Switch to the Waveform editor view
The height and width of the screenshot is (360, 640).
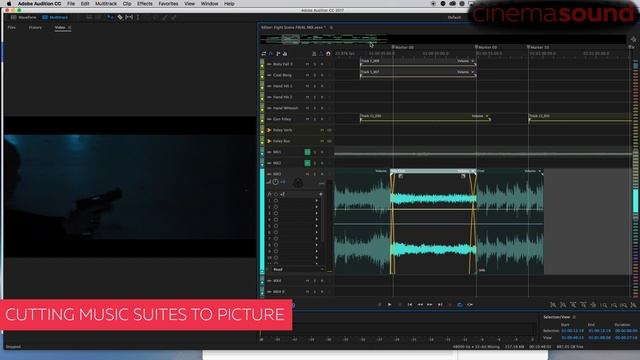(x=24, y=18)
